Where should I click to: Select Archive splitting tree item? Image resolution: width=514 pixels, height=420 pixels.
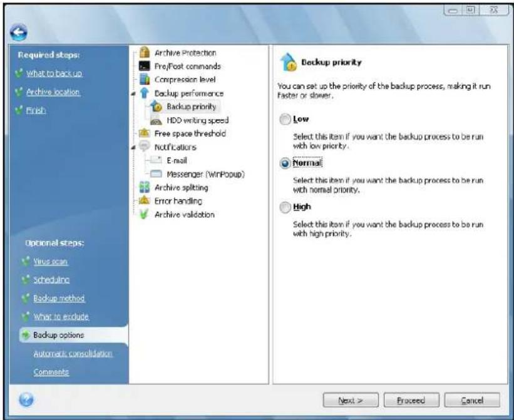click(x=182, y=187)
